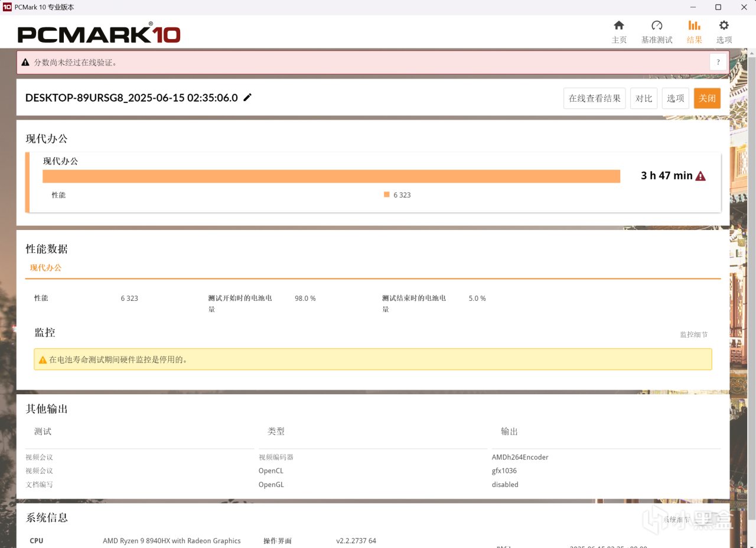The image size is (756, 548).
Task: Go to the 主页 home page
Action: [619, 32]
